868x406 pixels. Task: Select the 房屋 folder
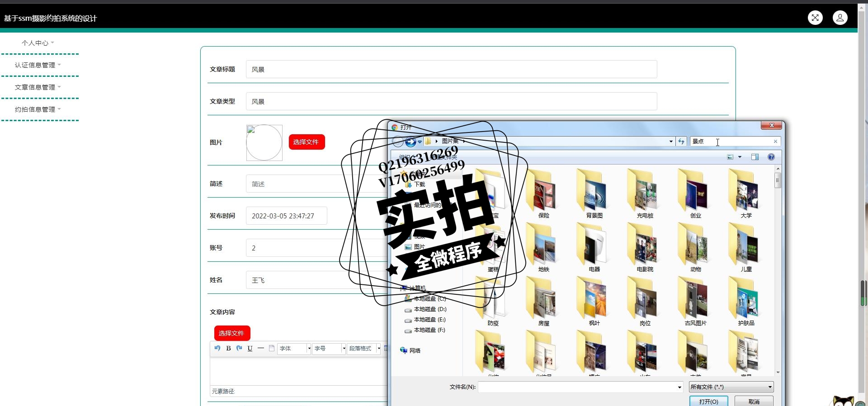coord(544,302)
